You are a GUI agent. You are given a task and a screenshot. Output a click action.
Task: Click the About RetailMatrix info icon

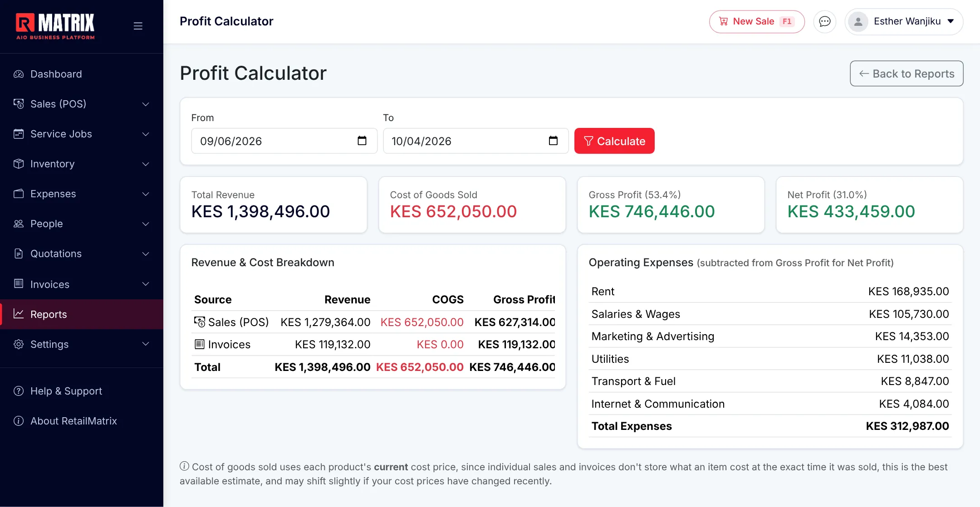tap(19, 421)
